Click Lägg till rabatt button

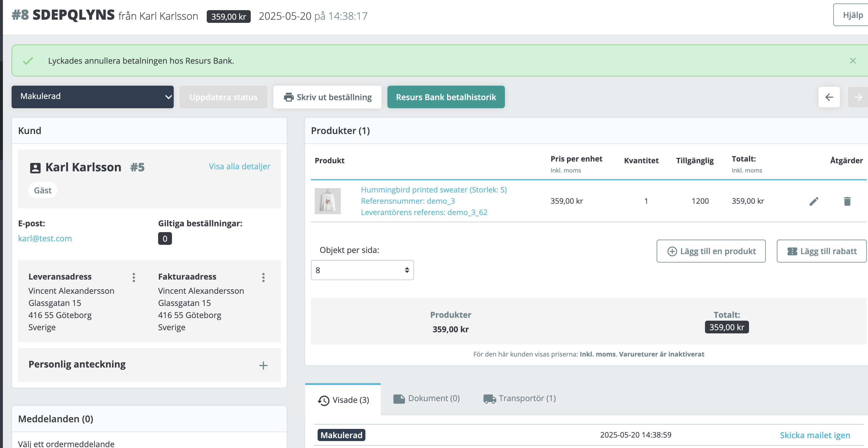(821, 251)
